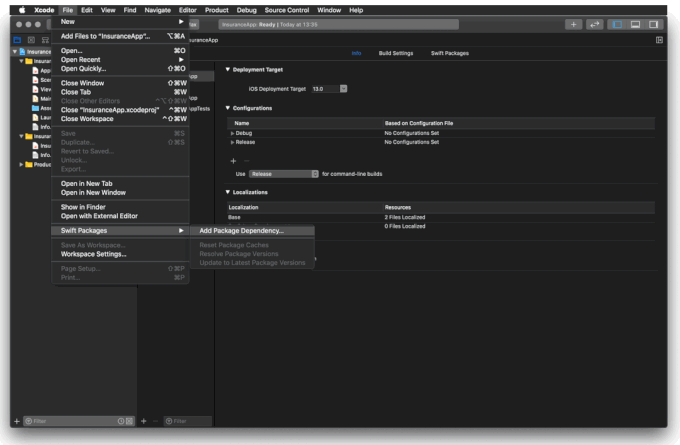Click plus button at navigator bottom left
This screenshot has height=445, width=680.
(15, 421)
